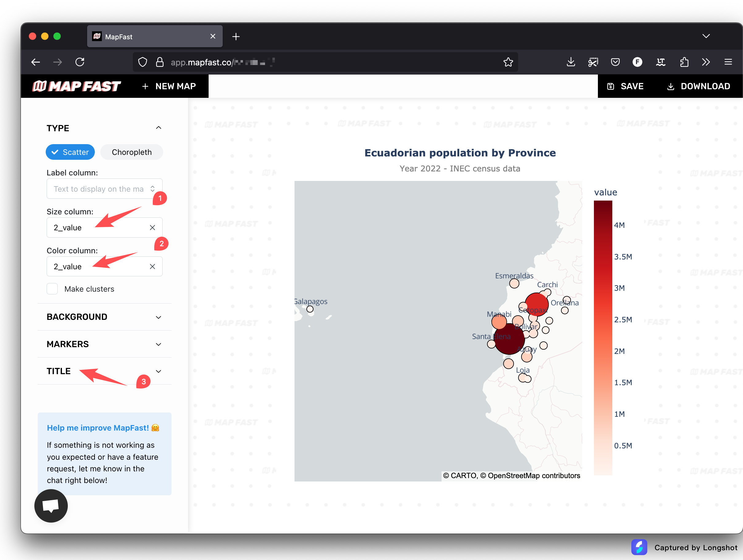Open the Label column dropdown
Screen dimensions: 743x560
(x=105, y=189)
